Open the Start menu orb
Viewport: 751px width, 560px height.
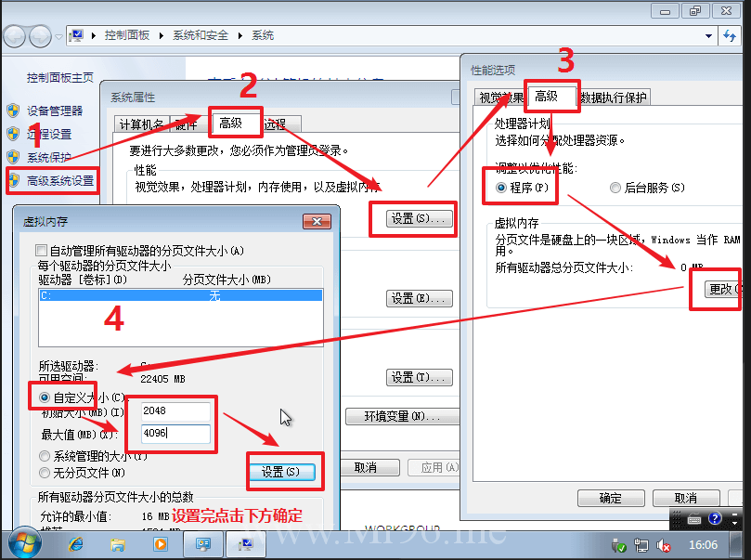[24, 544]
